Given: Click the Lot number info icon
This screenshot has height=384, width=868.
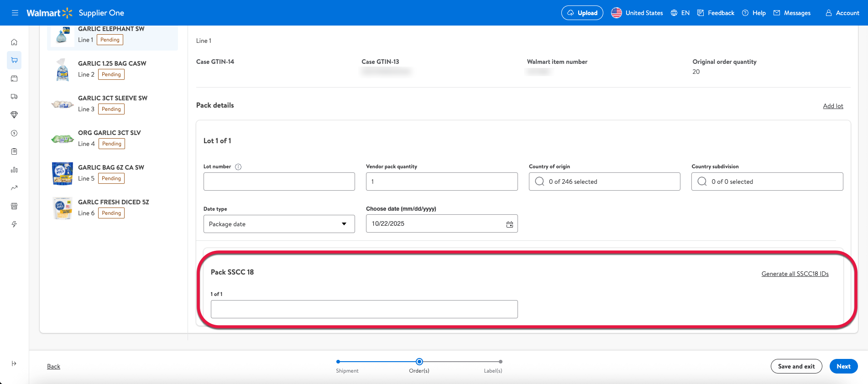Looking at the screenshot, I should click(x=238, y=167).
